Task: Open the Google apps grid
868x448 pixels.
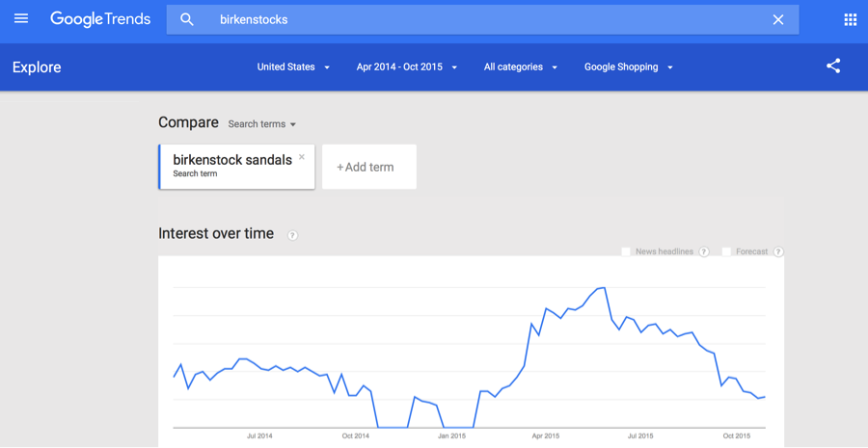Action: coord(850,20)
